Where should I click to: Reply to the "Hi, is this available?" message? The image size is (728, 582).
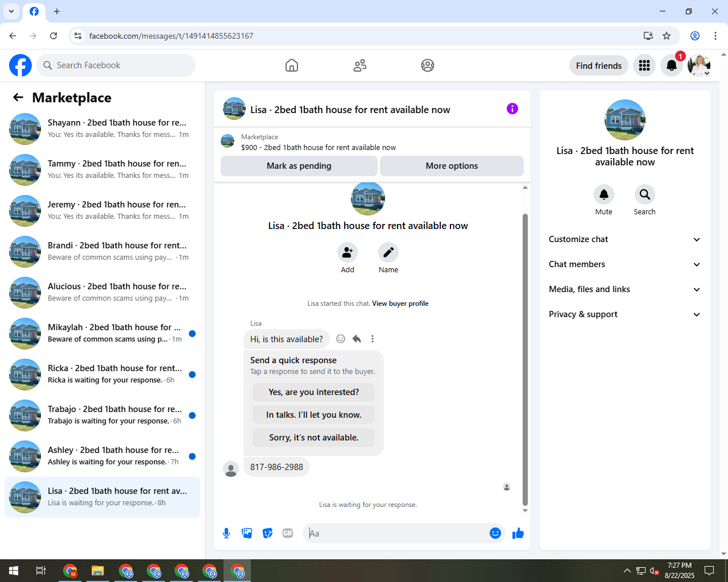pyautogui.click(x=357, y=339)
